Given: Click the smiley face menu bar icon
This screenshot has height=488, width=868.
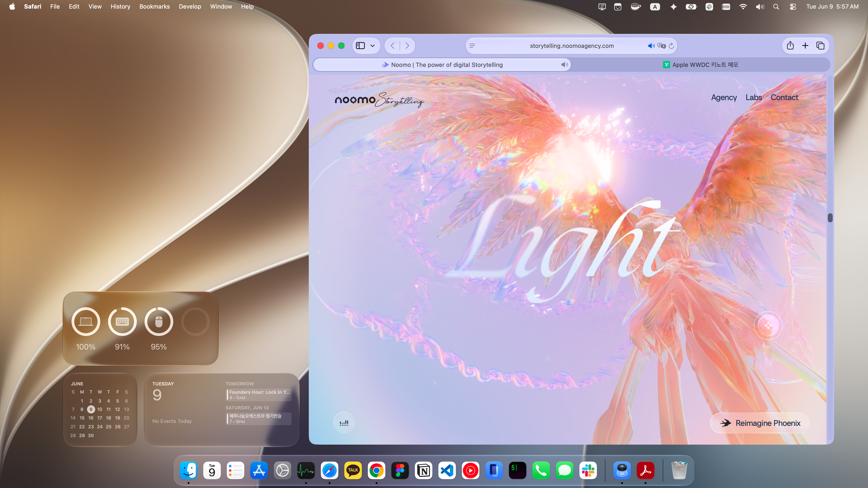Looking at the screenshot, I should coord(618,7).
